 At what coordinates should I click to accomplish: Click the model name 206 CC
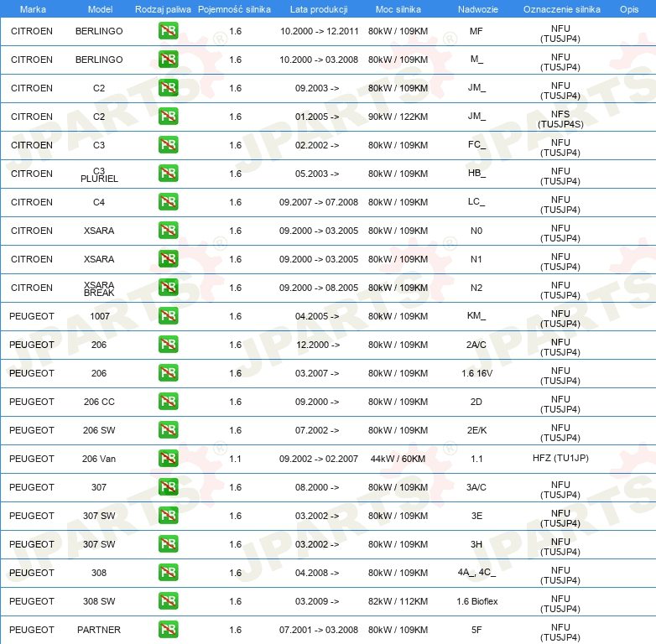pos(99,402)
